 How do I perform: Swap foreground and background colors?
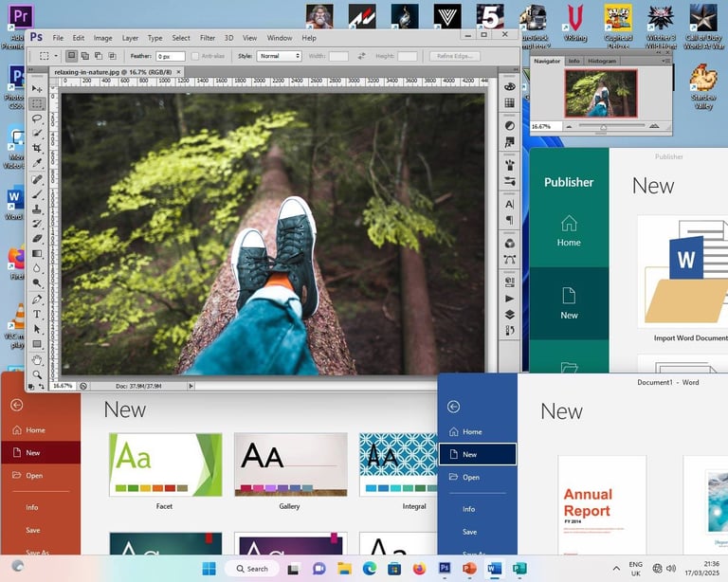coord(42,386)
